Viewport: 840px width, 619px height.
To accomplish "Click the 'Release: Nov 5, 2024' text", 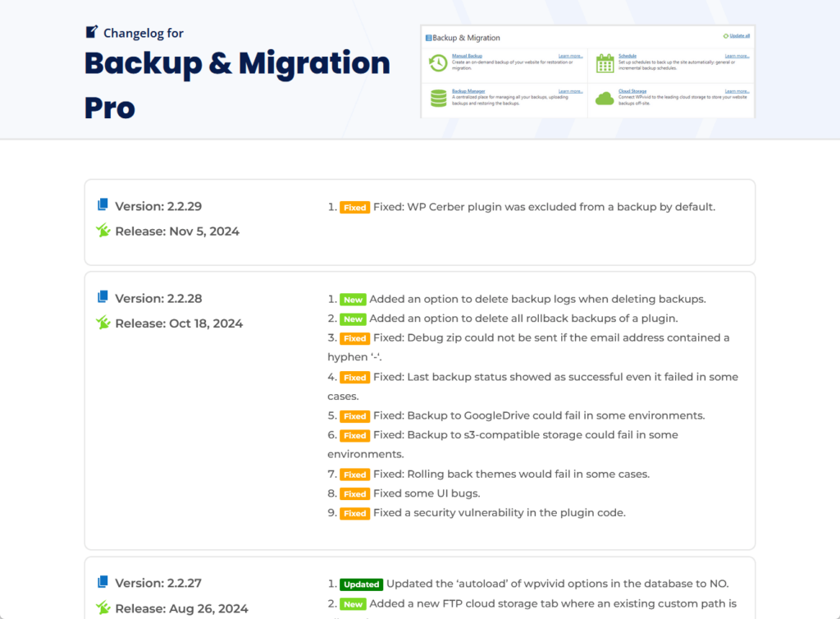I will pos(177,232).
